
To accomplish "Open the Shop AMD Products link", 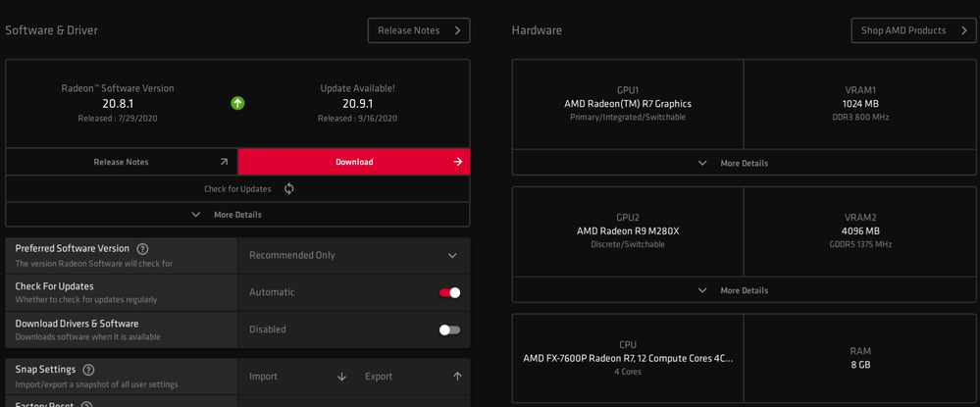I will click(913, 30).
